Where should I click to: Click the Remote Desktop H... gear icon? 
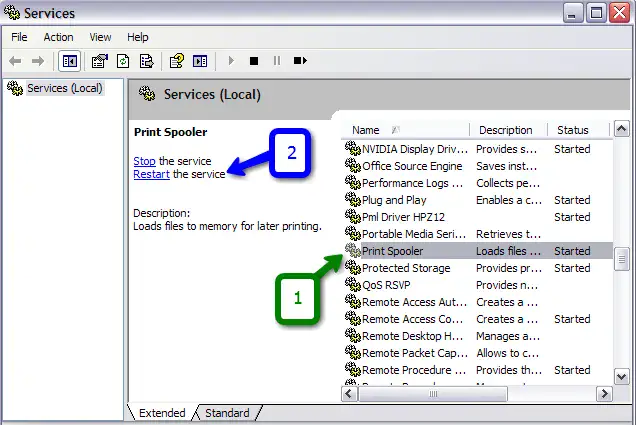pyautogui.click(x=353, y=336)
